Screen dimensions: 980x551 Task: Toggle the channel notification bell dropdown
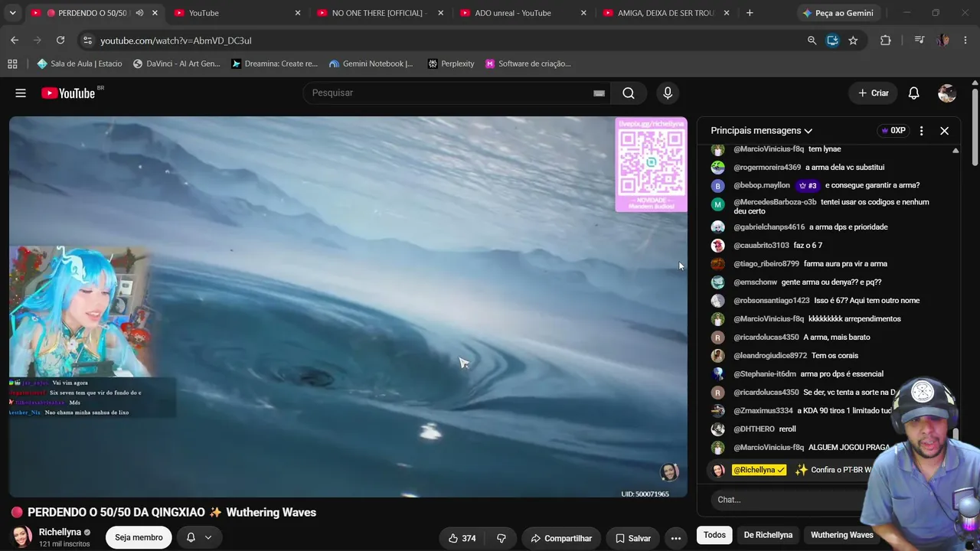click(x=199, y=537)
